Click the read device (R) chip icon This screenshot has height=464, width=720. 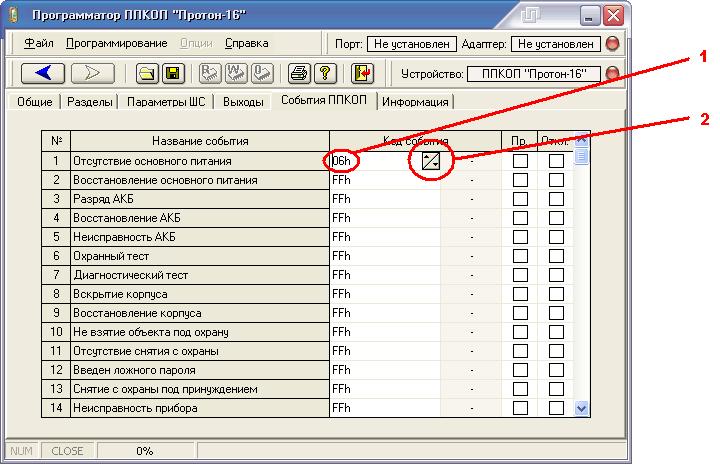tap(210, 73)
